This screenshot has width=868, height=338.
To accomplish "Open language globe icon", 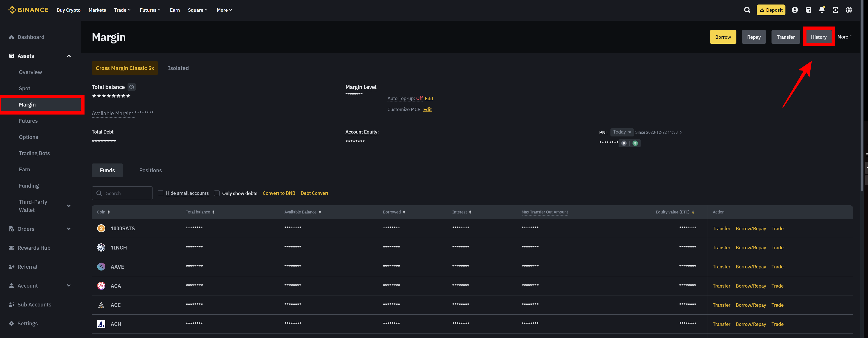I will tap(848, 10).
